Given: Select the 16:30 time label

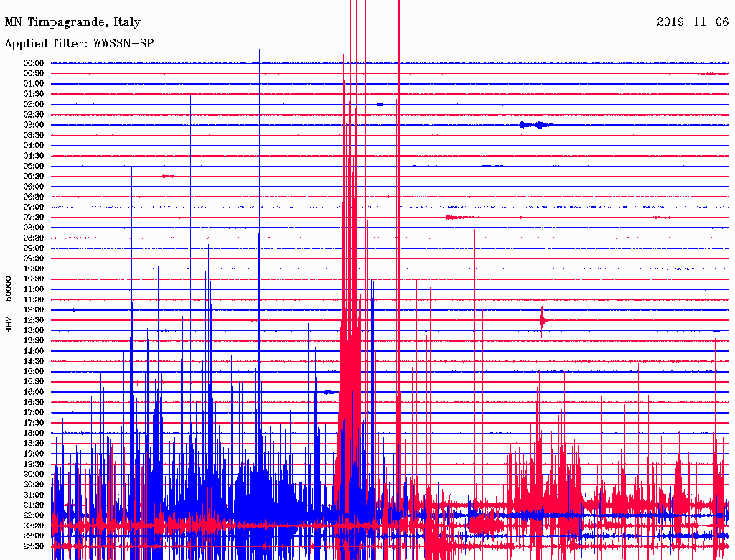Looking at the screenshot, I should click(x=34, y=402).
